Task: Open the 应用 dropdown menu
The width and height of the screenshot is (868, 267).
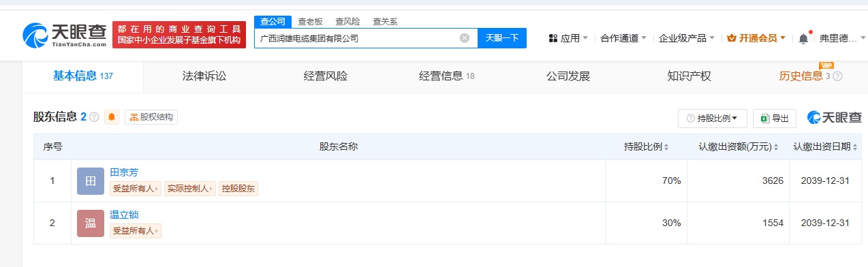Action: (568, 38)
